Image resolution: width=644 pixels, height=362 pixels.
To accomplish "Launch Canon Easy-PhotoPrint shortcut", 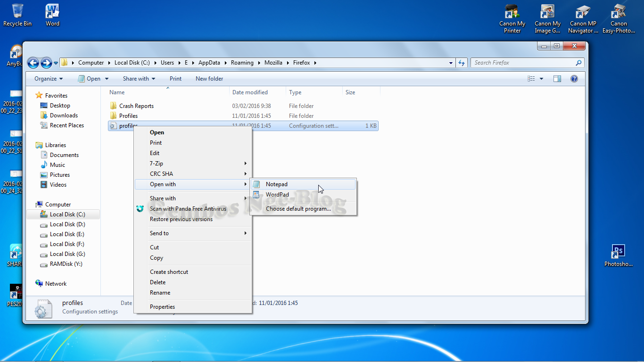I will (619, 19).
